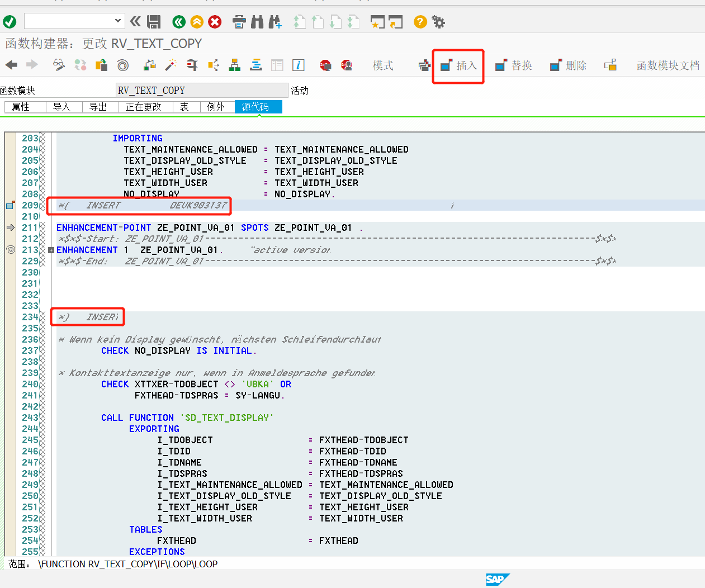Click the I_TDOBJECT = FXTHEAD-TDOBJECT line

pyautogui.click(x=283, y=440)
